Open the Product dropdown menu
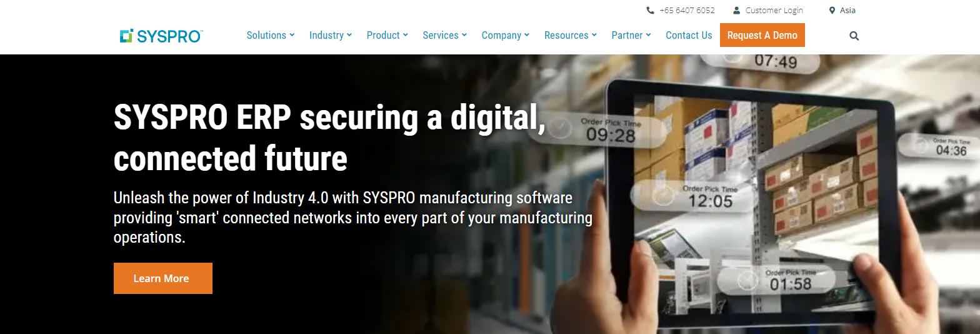Viewport: 980px width, 334px height. point(387,35)
